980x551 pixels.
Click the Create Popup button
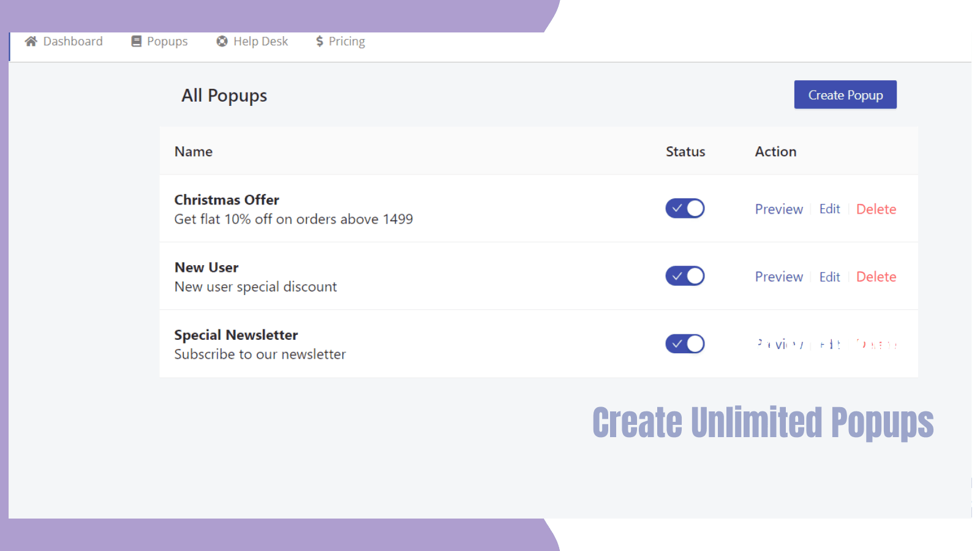coord(845,94)
